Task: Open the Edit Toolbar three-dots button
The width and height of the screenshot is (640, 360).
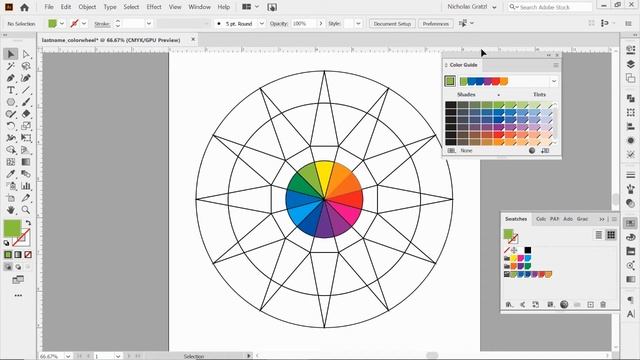Action: (x=18, y=295)
